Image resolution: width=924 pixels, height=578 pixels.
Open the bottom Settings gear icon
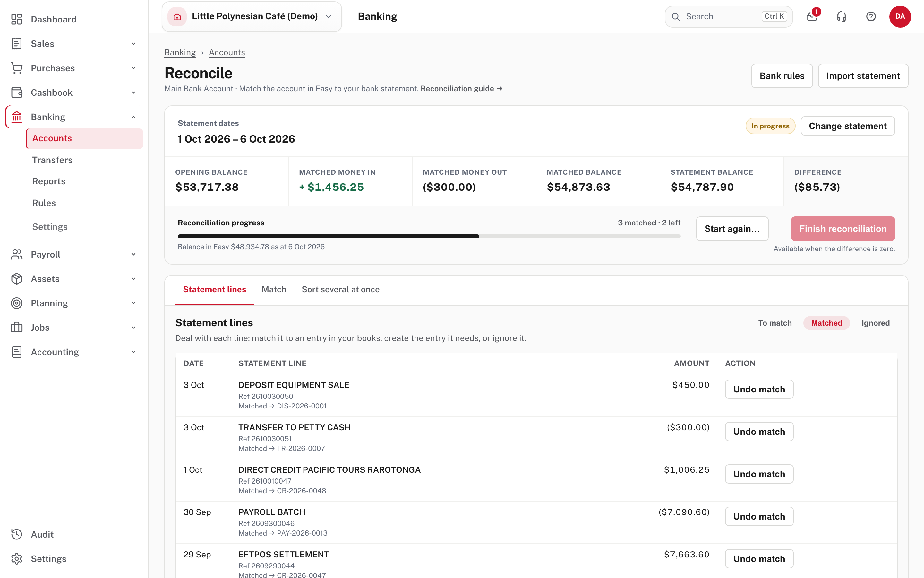(x=16, y=559)
